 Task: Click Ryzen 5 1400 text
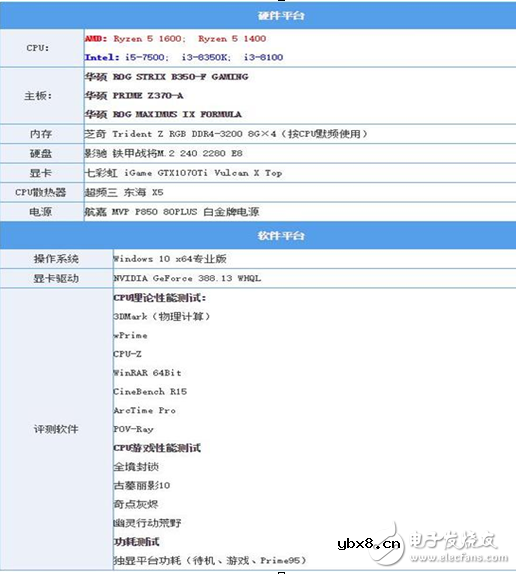pyautogui.click(x=232, y=38)
